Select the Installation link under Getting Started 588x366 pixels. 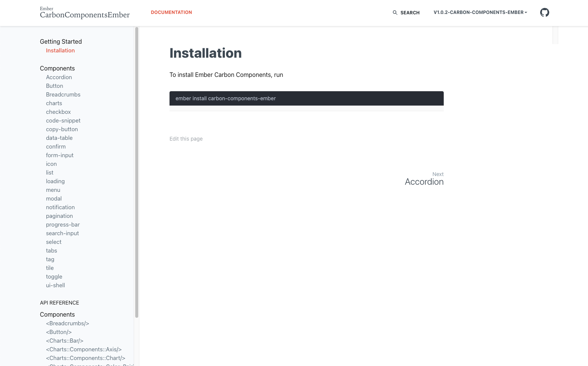coord(60,50)
